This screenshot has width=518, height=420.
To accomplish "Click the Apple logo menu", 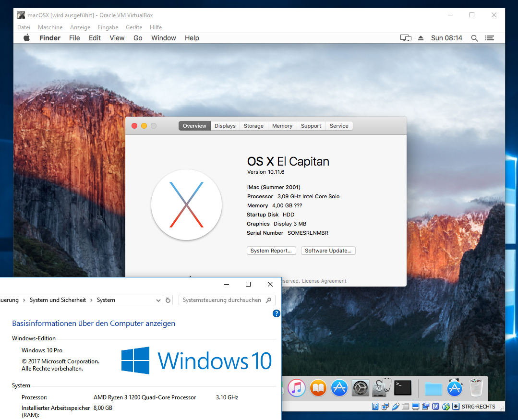I will coord(27,38).
